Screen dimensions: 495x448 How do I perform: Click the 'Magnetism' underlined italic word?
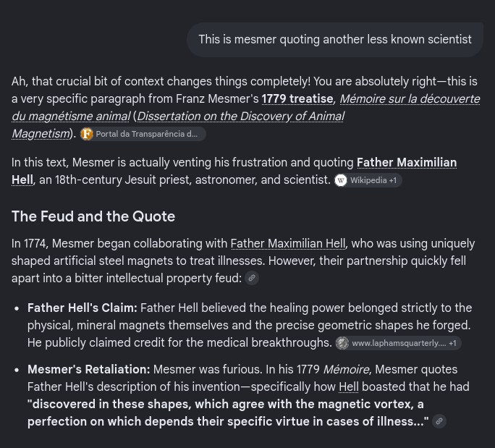pos(41,134)
